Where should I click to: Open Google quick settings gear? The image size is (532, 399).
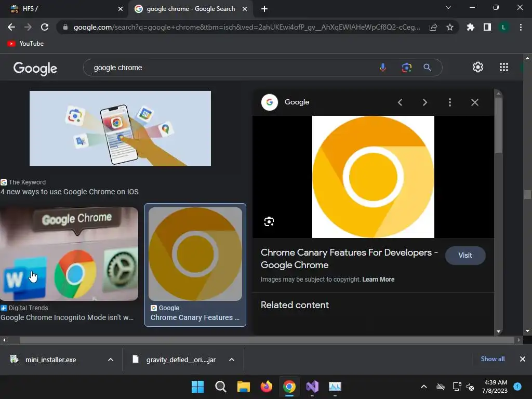pos(478,67)
